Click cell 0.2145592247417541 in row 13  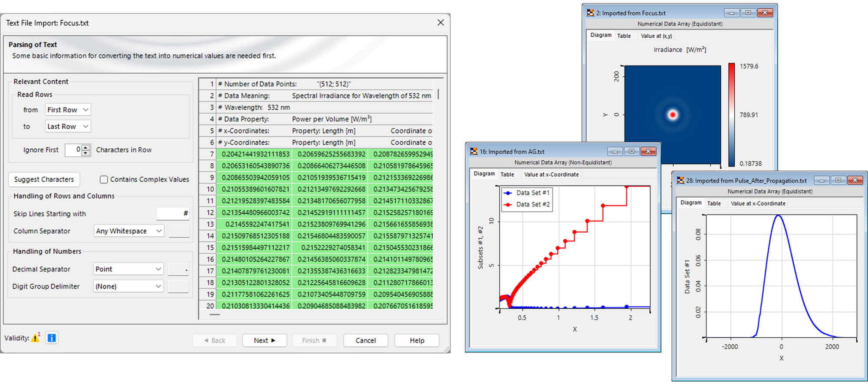254,224
